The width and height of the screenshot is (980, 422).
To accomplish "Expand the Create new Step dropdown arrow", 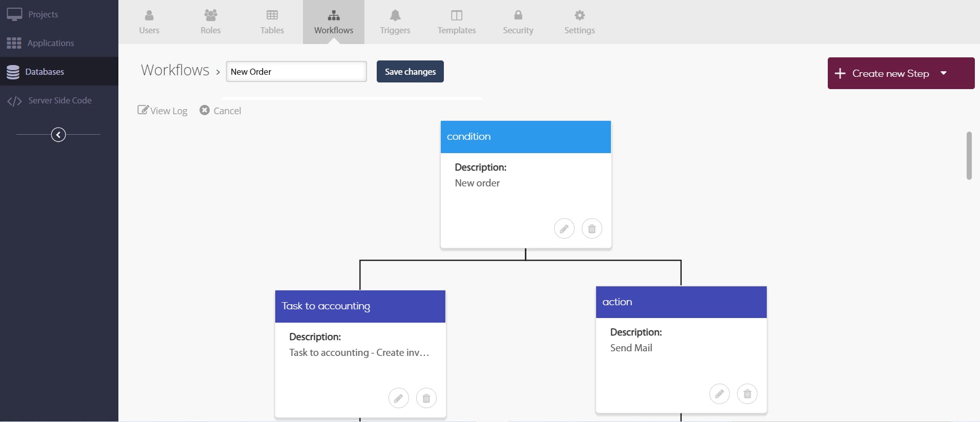I will point(944,73).
